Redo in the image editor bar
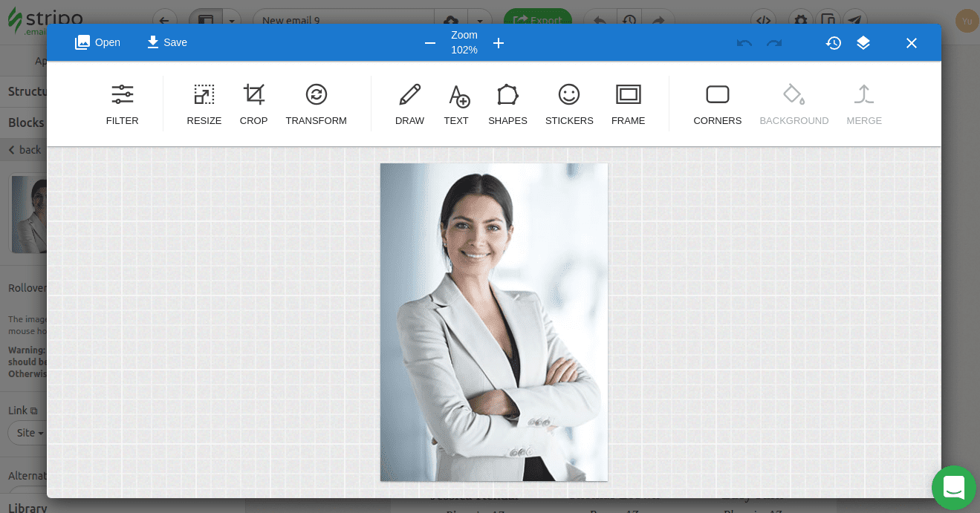Image resolution: width=980 pixels, height=513 pixels. point(774,43)
